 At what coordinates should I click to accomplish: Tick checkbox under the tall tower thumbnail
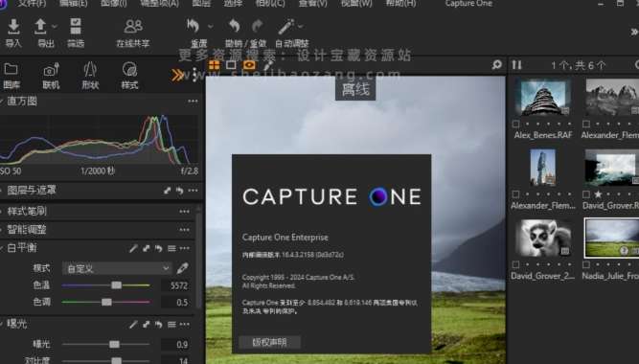click(x=516, y=194)
